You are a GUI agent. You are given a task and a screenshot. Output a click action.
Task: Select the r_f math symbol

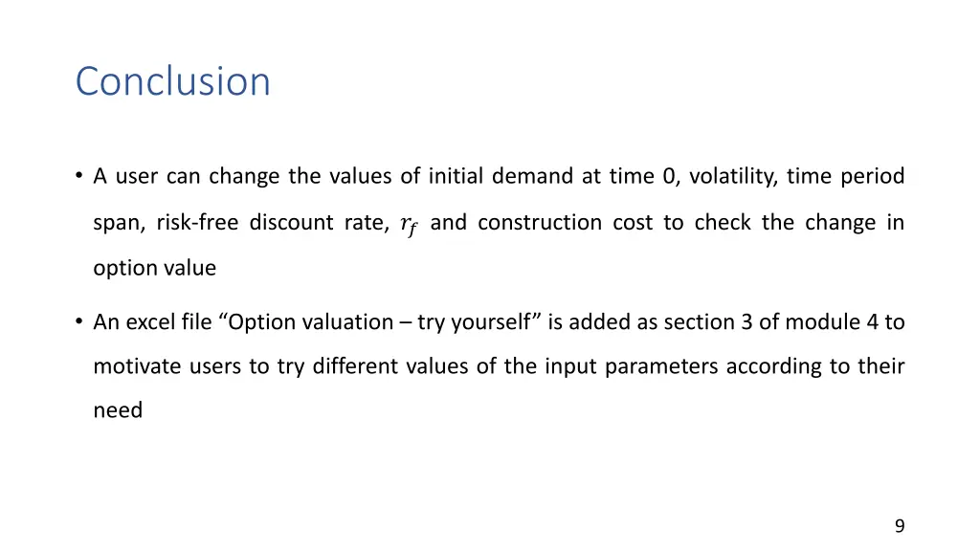point(409,224)
